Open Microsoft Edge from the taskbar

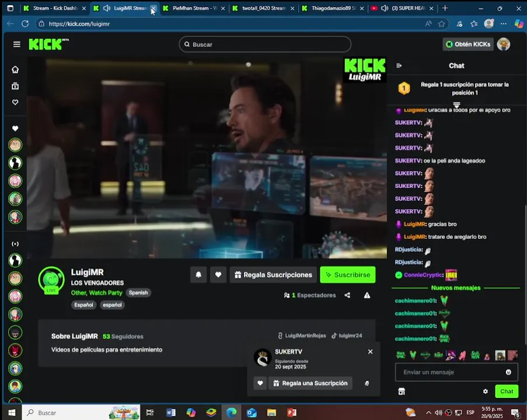(231, 412)
